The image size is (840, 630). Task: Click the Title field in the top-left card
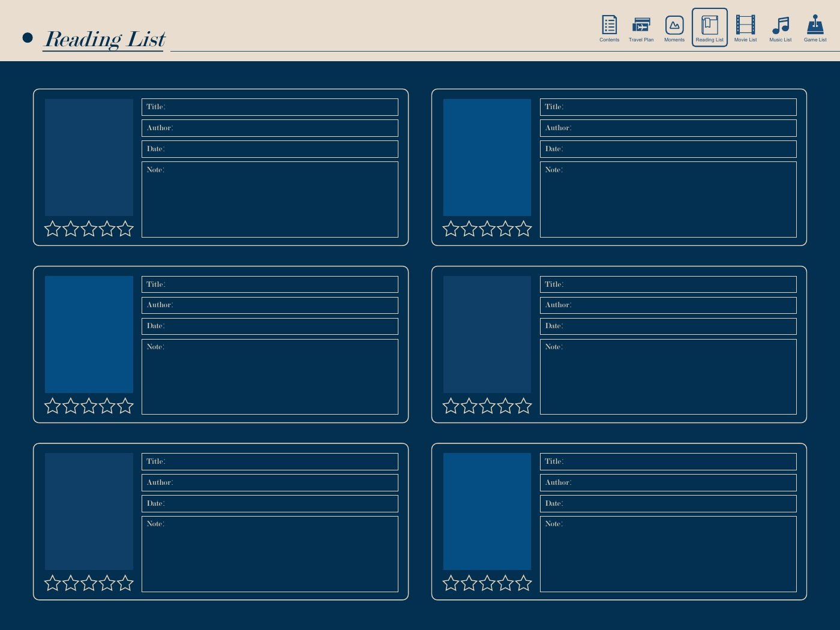click(x=270, y=107)
